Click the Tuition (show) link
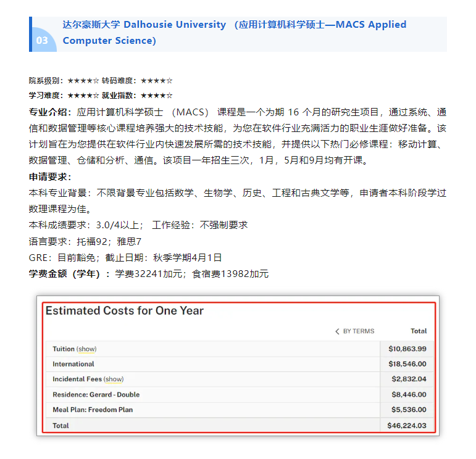Image resolution: width=476 pixels, height=459 pixels. [x=86, y=349]
